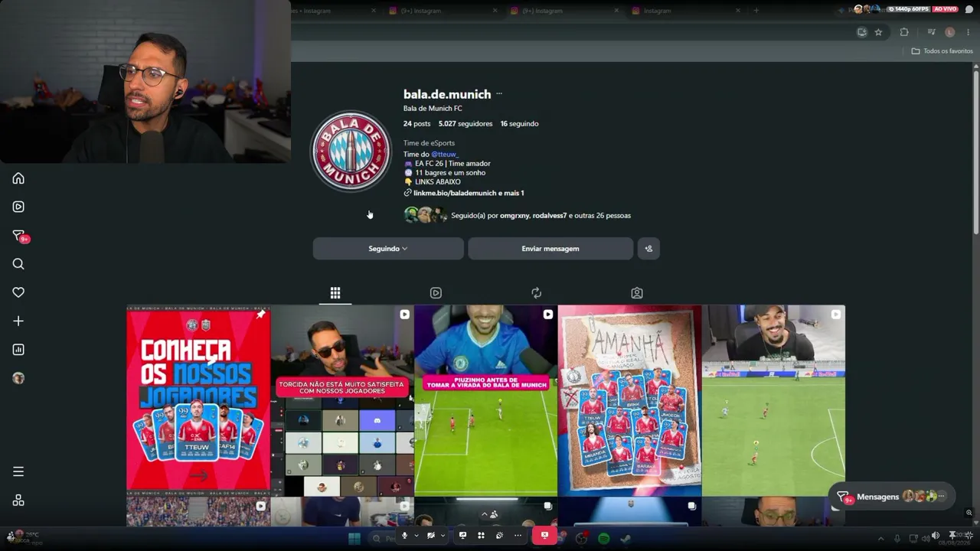Switch to the Reels tab on profile
The width and height of the screenshot is (980, 551).
436,293
